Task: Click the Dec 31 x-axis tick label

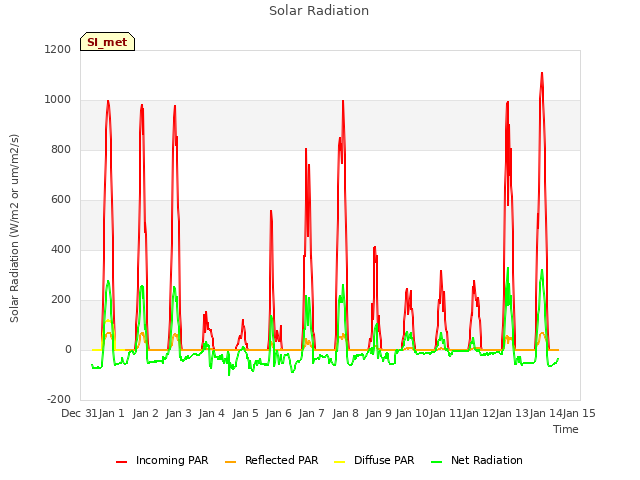Action: pyautogui.click(x=79, y=413)
